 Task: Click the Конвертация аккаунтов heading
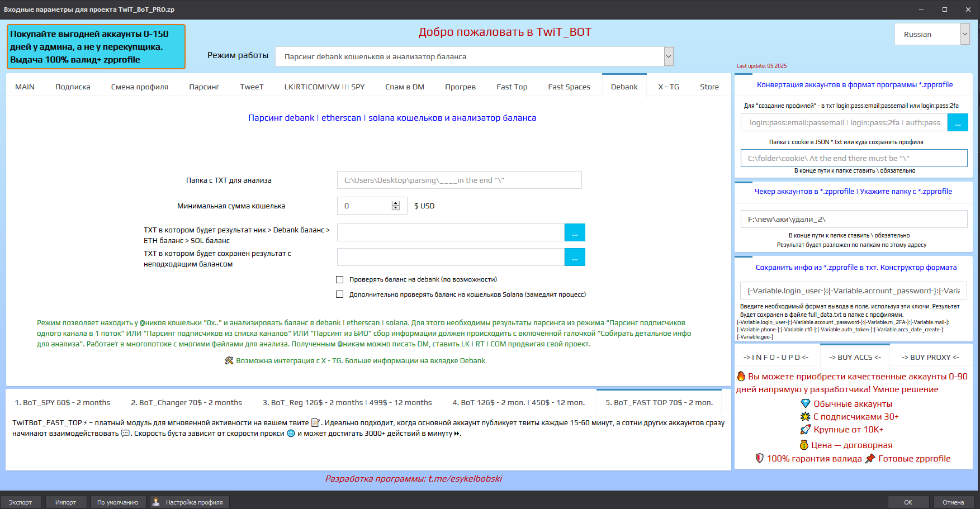[x=855, y=85]
